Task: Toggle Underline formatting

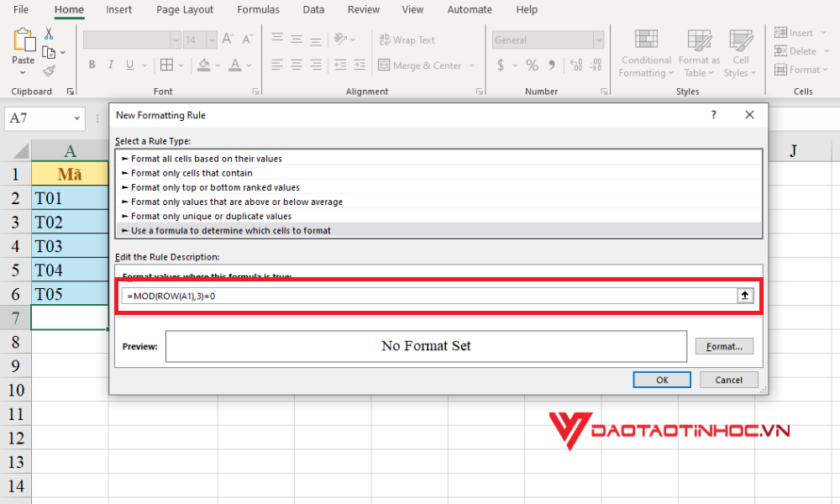Action: [129, 65]
